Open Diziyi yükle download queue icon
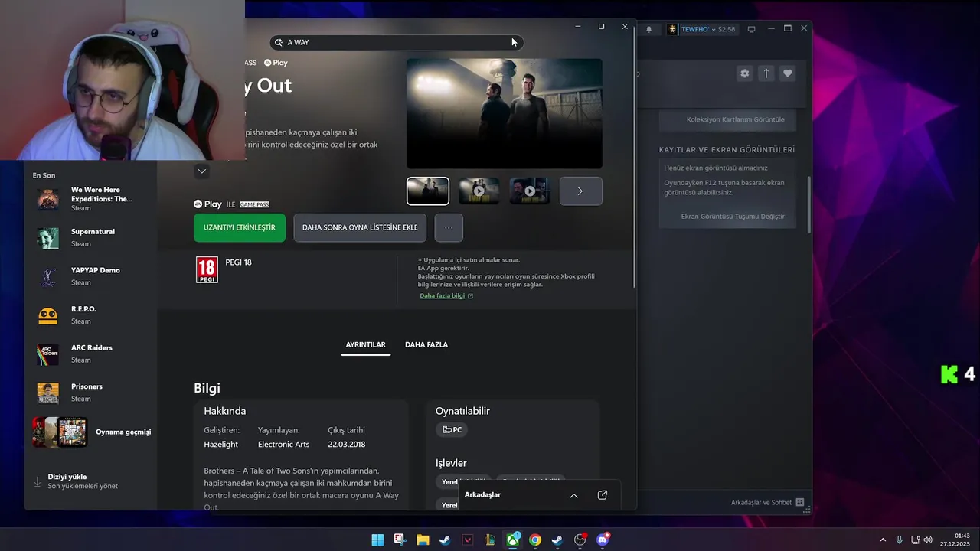This screenshot has width=980, height=551. (x=37, y=481)
